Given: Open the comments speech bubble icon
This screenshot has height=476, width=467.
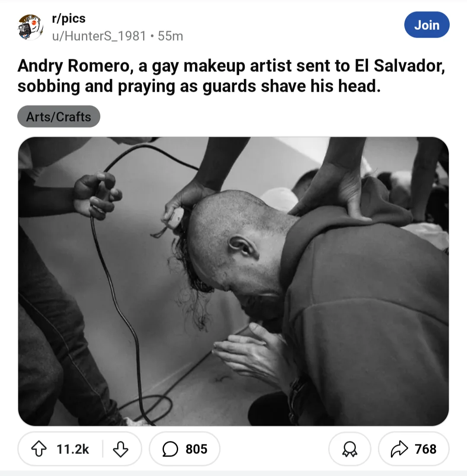Looking at the screenshot, I should pos(170,449).
